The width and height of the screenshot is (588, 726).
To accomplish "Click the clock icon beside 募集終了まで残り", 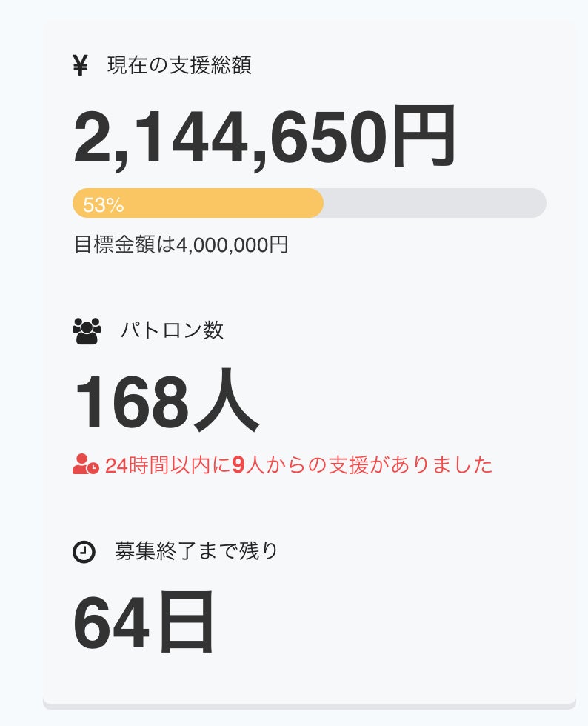I will (84, 552).
